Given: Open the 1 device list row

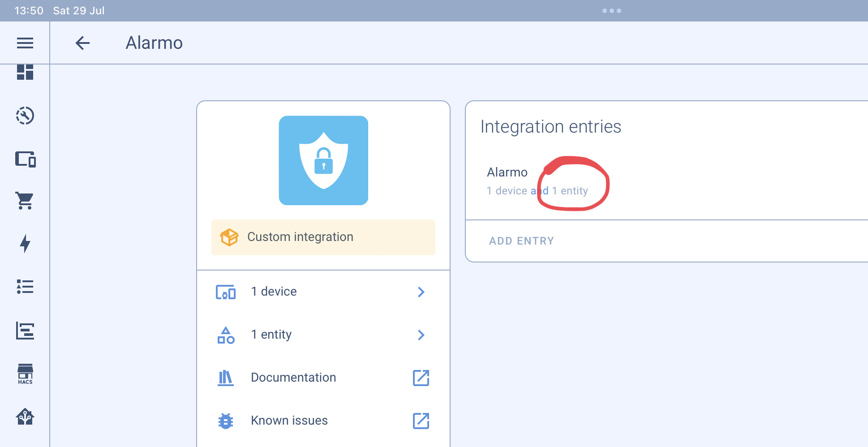Looking at the screenshot, I should 323,292.
